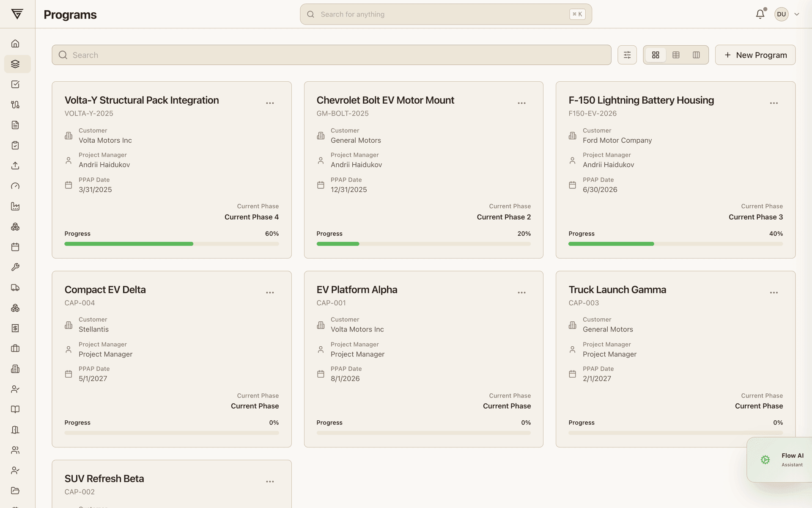Open the dollar receipt sidebar icon

(15, 328)
